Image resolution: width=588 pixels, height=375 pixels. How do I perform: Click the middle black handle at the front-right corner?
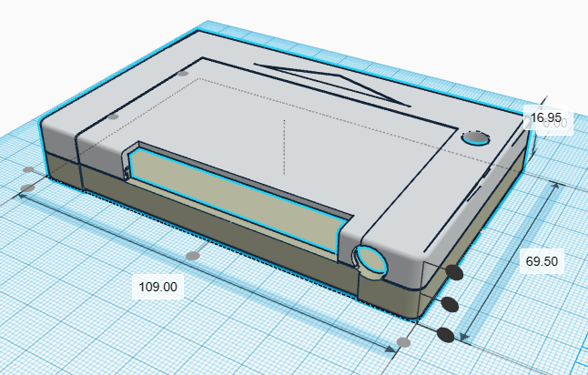(x=449, y=303)
